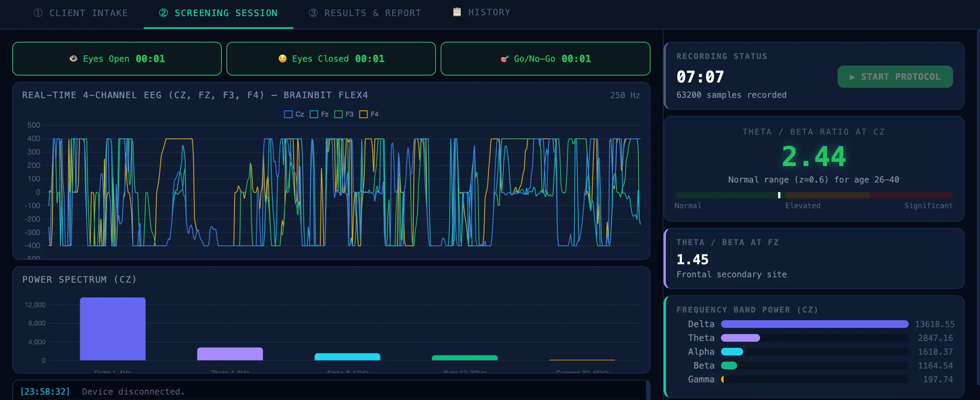Viewport: 980px width, 400px height.
Task: Click the log timestamp [23:58:32]
Action: (45, 392)
